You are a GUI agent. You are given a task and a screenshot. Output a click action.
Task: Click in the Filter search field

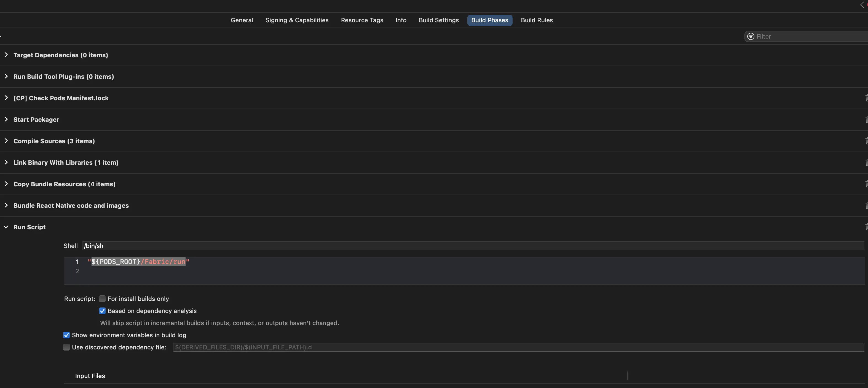[x=809, y=36]
